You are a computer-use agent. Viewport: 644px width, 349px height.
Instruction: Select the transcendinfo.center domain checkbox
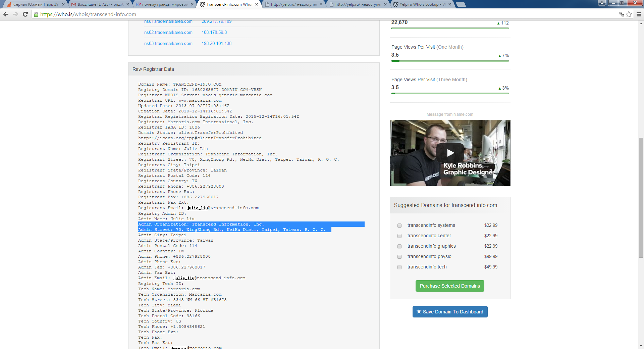(399, 236)
